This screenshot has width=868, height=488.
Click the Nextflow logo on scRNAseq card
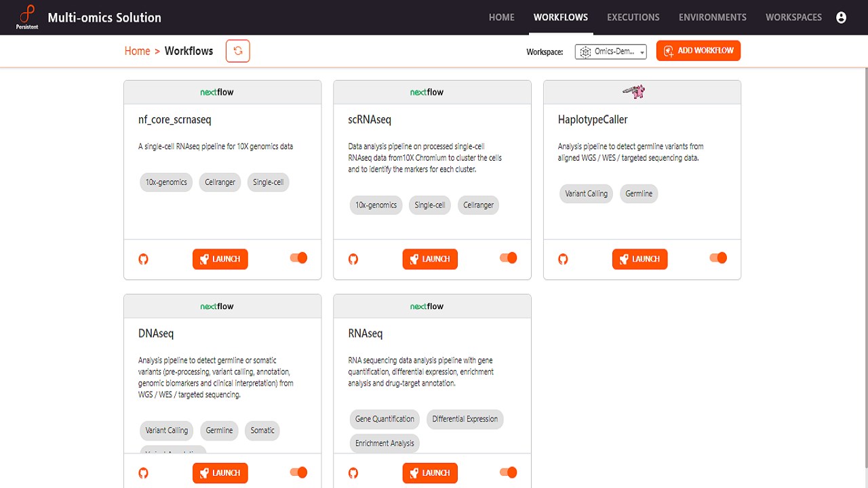point(427,92)
